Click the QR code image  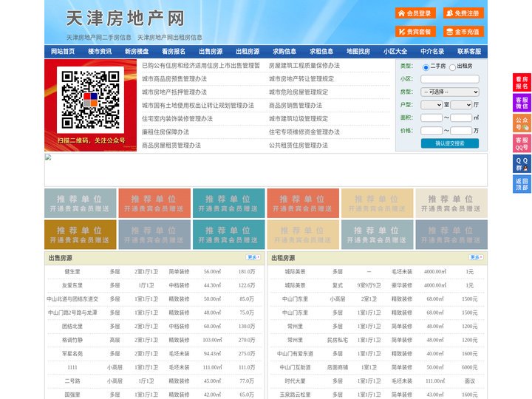(91, 100)
